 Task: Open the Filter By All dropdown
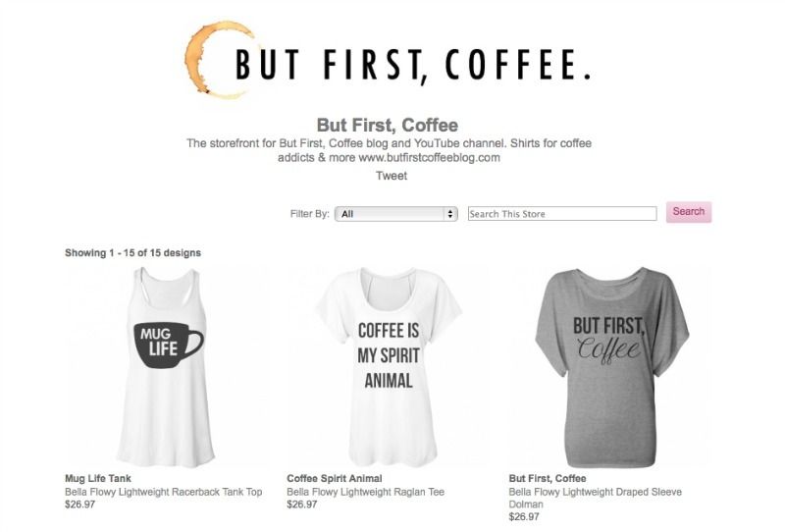pos(396,214)
